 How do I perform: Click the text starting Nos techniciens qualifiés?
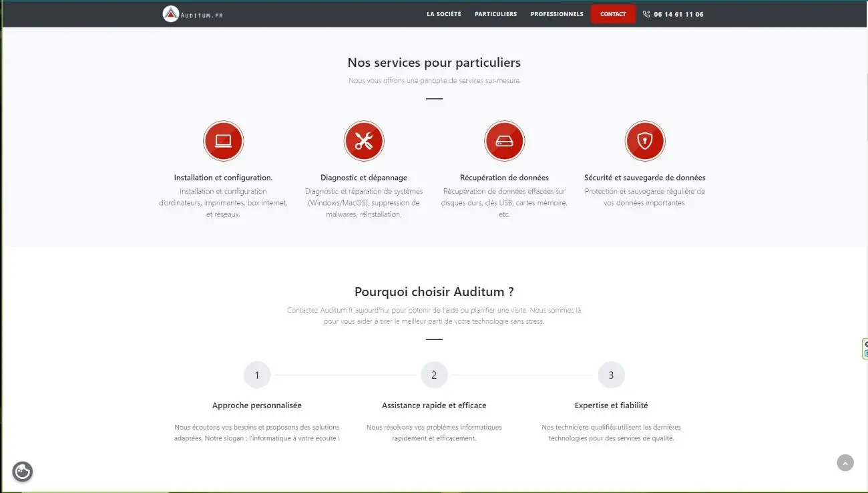[x=611, y=433]
